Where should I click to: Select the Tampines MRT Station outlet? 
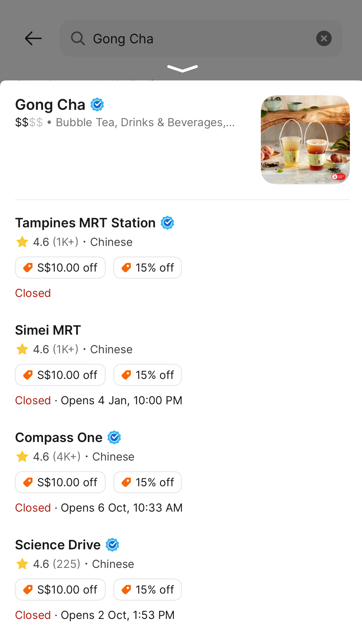[85, 223]
